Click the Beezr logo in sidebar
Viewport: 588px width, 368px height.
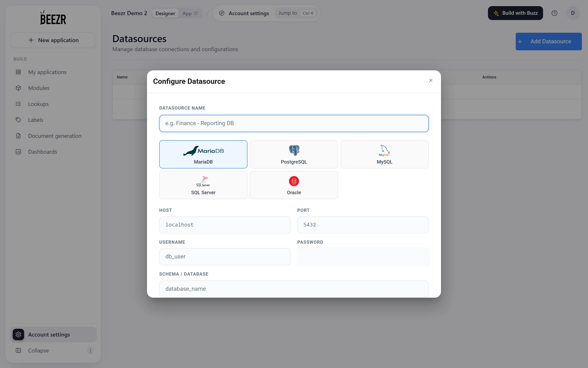coord(53,18)
